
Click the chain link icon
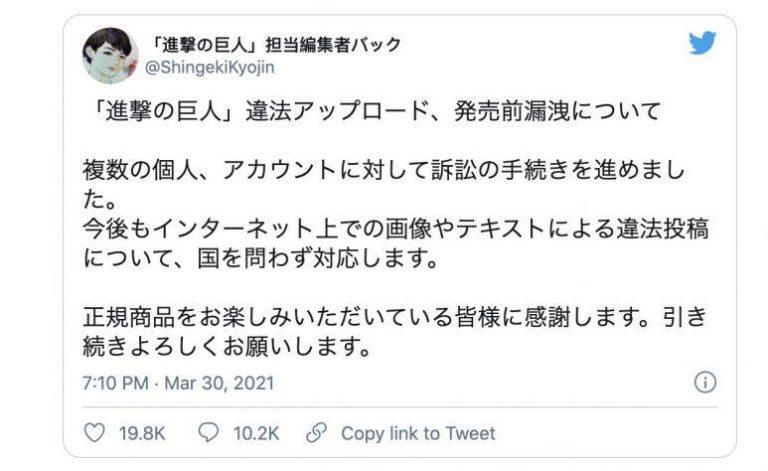pyautogui.click(x=317, y=433)
